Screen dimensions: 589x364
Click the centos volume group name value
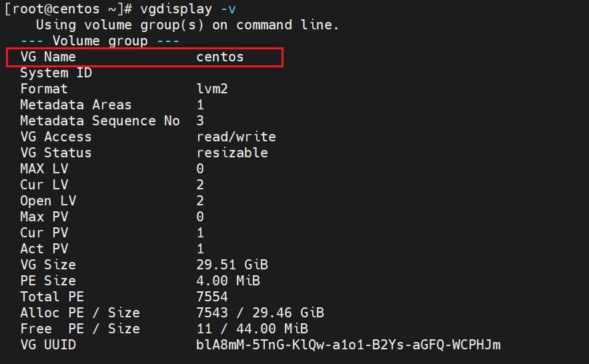tap(220, 57)
